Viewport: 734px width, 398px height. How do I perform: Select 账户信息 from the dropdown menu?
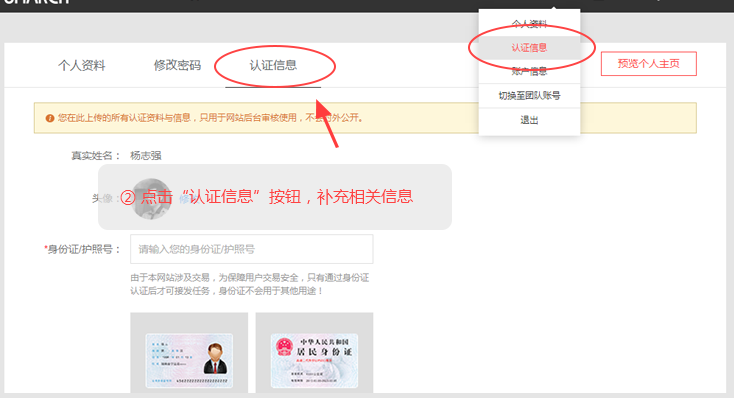(529, 72)
